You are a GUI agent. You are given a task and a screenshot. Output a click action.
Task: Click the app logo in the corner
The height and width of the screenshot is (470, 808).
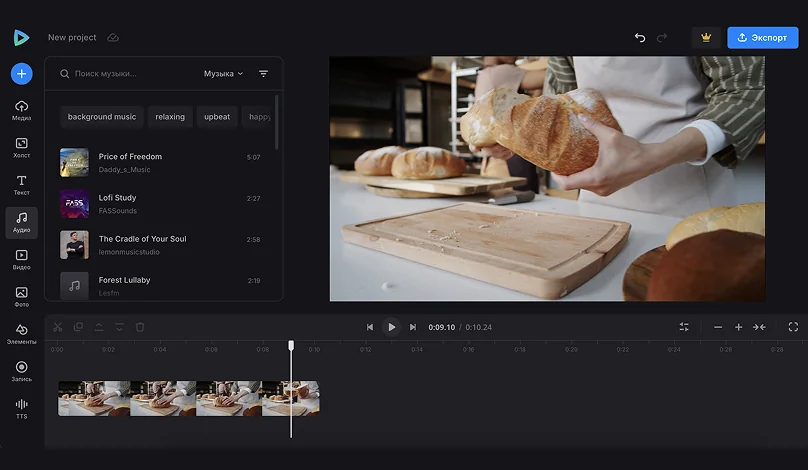tap(21, 38)
